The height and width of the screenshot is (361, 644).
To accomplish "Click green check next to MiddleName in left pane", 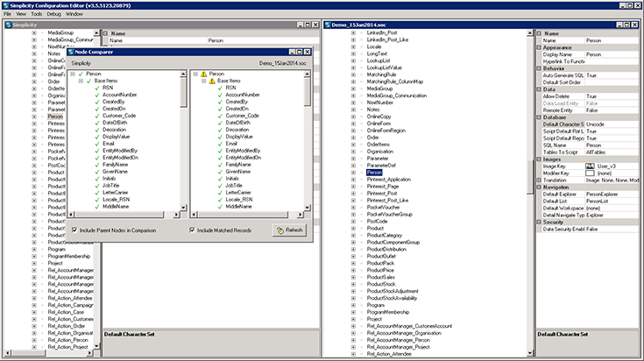I will 97,207.
